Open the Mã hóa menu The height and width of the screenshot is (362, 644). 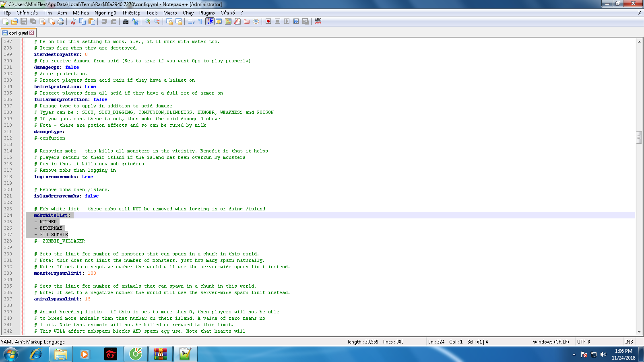tap(80, 13)
